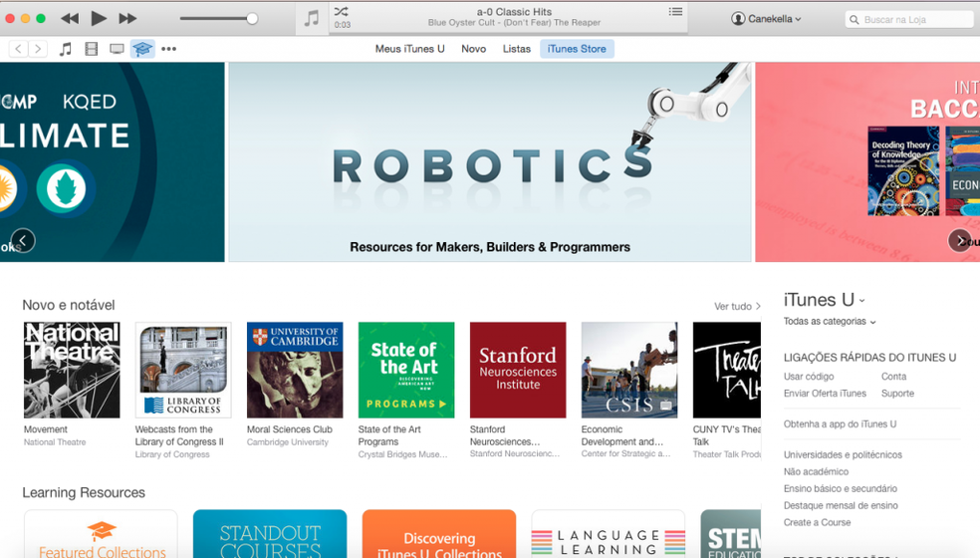This screenshot has height=558, width=980.
Task: Switch to the TV Shows library icon
Action: [117, 49]
